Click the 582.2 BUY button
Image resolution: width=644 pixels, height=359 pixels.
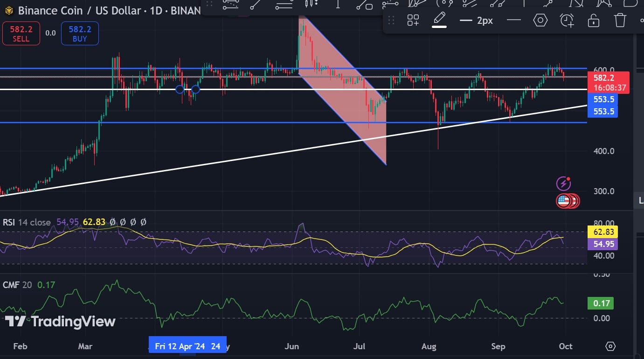point(80,34)
